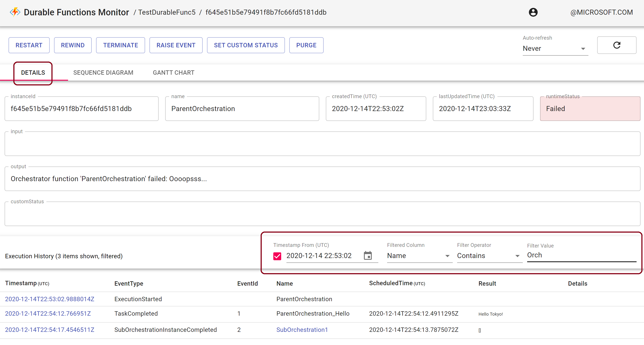Toggle the Timestamp From checkbox

(277, 256)
